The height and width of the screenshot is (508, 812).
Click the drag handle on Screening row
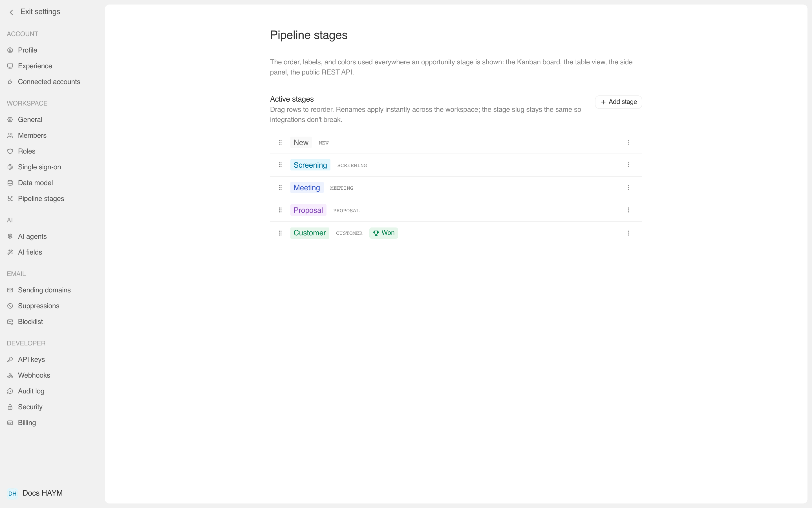(280, 165)
